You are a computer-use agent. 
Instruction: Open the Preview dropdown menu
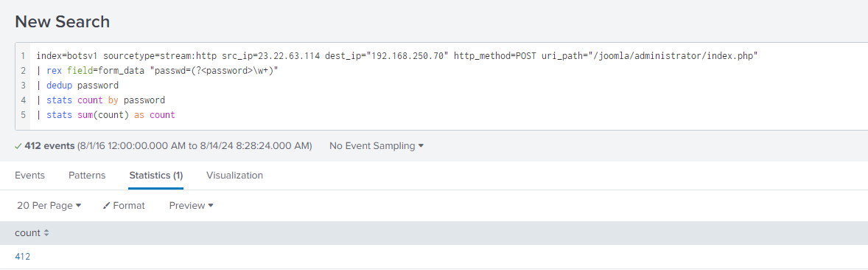point(191,206)
